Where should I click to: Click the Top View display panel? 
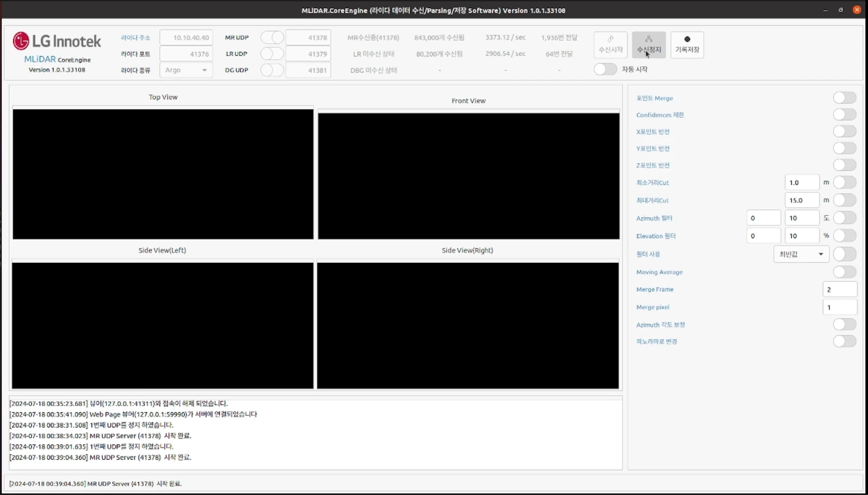click(163, 174)
